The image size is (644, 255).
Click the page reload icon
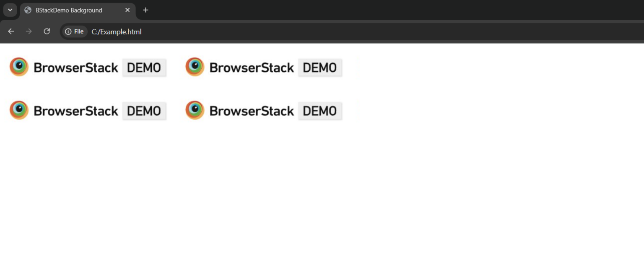click(x=47, y=31)
